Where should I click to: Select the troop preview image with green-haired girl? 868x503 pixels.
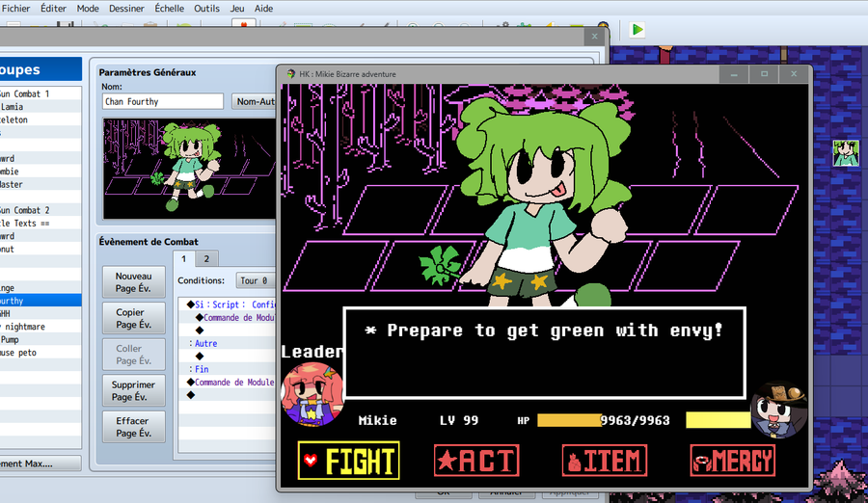[x=189, y=169]
